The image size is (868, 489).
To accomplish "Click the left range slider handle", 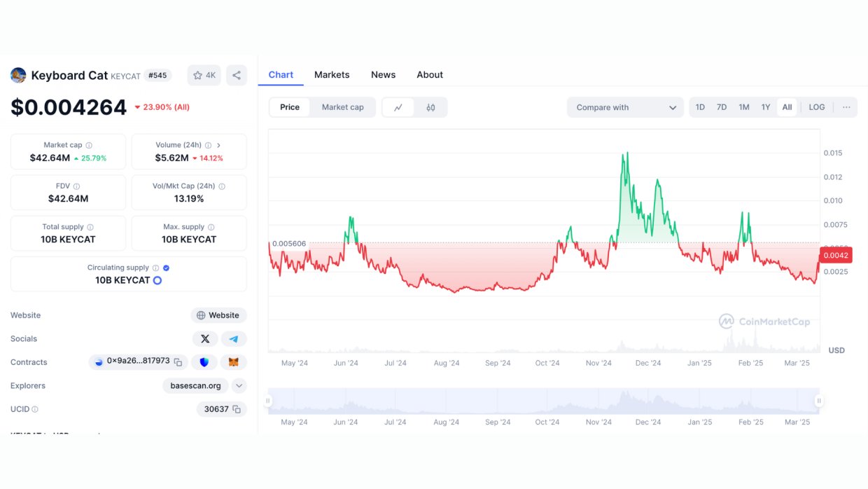I will (267, 401).
